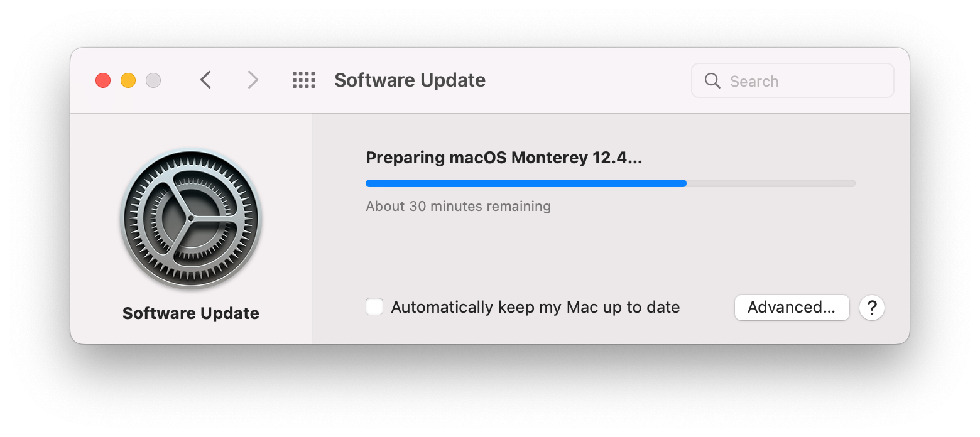Click the 'Automatically keep my Mac up to date' label
Screen dimensions: 980x437
pos(535,307)
